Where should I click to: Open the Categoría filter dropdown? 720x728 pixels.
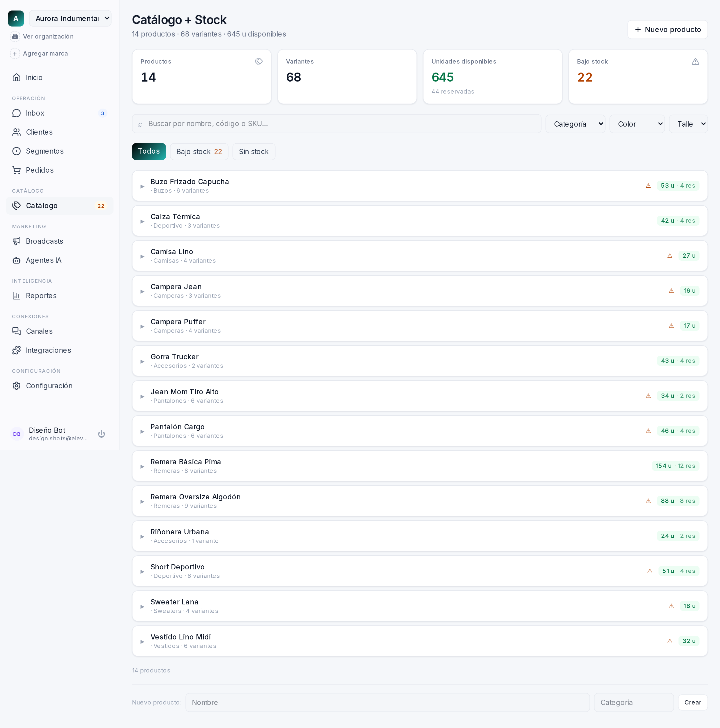[575, 124]
